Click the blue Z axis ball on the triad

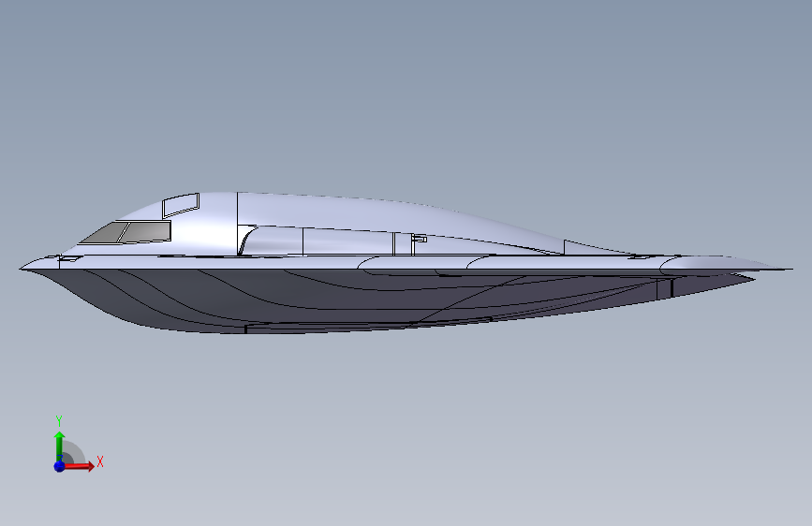(60, 466)
